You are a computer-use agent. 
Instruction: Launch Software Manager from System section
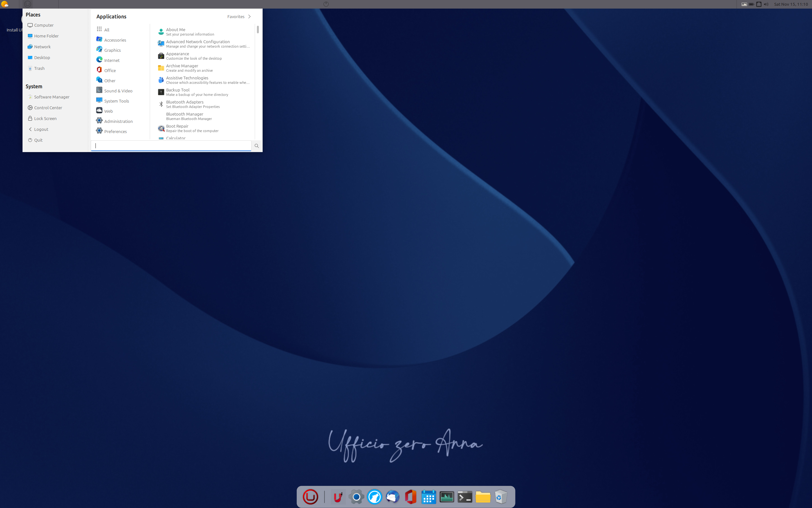[55, 97]
